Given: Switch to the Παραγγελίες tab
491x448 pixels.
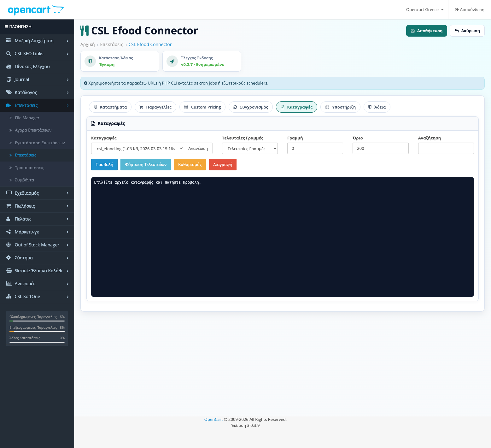Looking at the screenshot, I should click(155, 107).
